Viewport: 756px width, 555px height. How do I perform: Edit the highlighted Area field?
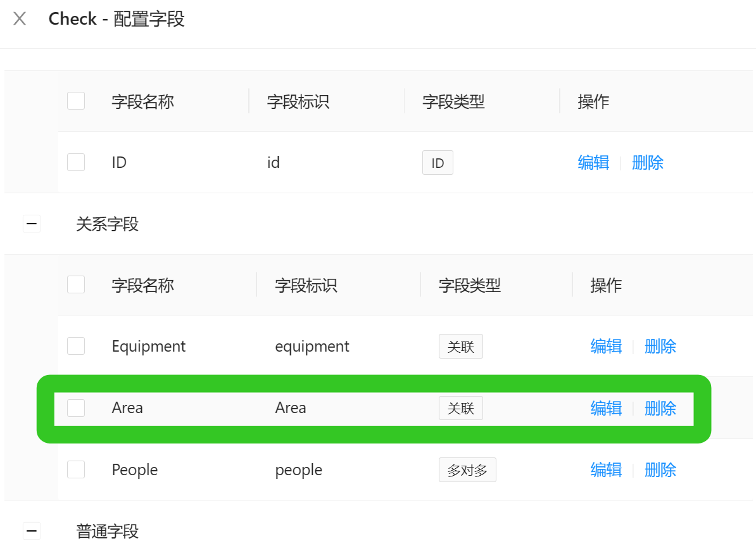[x=605, y=408]
